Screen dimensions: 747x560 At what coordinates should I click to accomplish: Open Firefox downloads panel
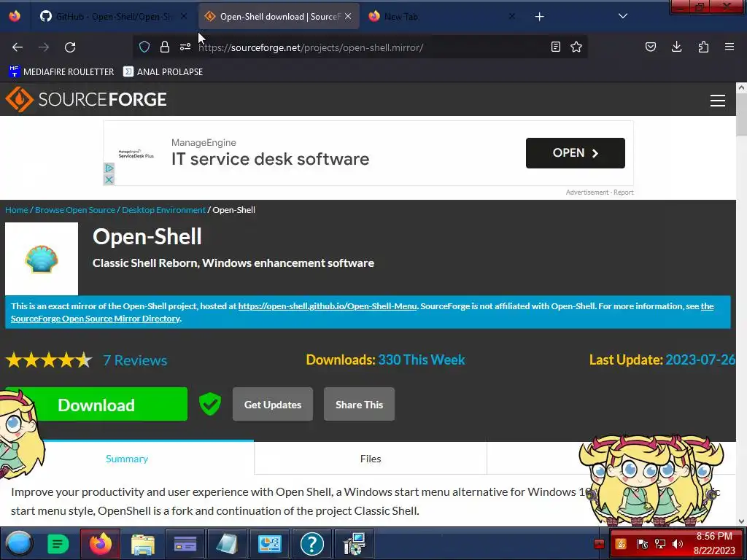[x=676, y=47]
